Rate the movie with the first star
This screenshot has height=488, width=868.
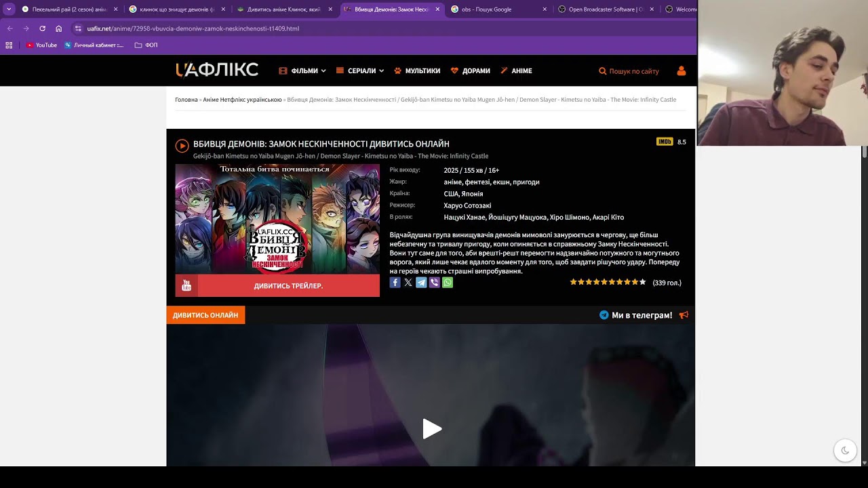tap(574, 283)
